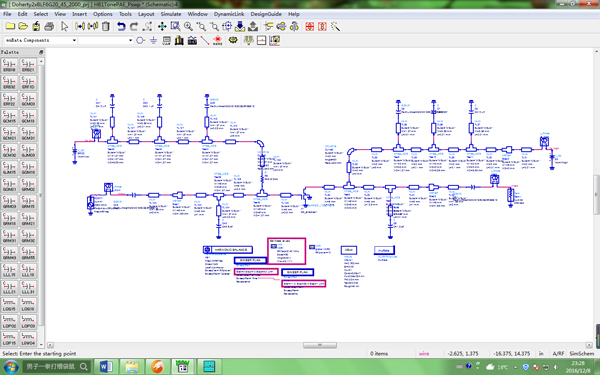Open the Edit menu
The height and width of the screenshot is (375, 600).
(x=22, y=14)
